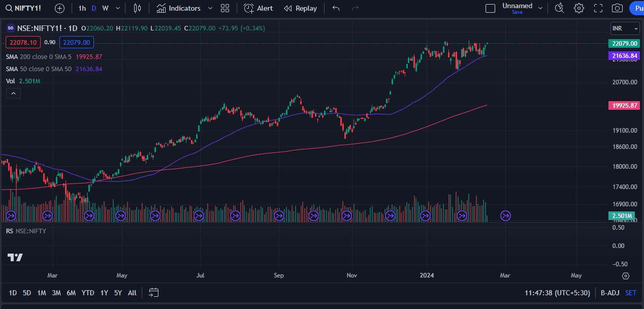Image resolution: width=644 pixels, height=309 pixels.
Task: Undo the last chart action
Action: coord(336,8)
